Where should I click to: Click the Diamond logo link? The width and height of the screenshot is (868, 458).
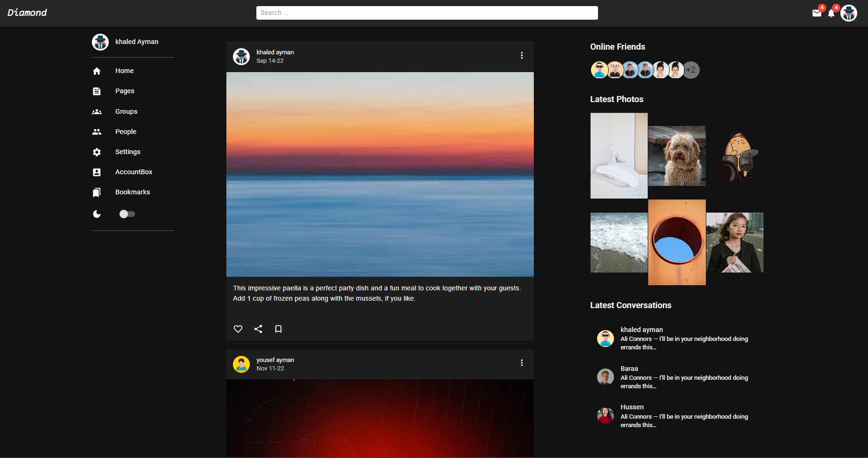[x=27, y=13]
